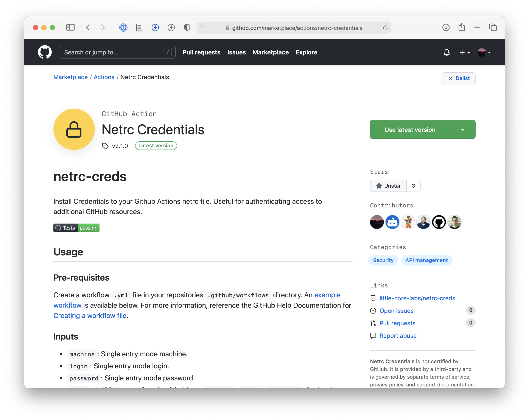Click the gray lightning bolt extension
The height and width of the screenshot is (420, 529).
pos(171,28)
